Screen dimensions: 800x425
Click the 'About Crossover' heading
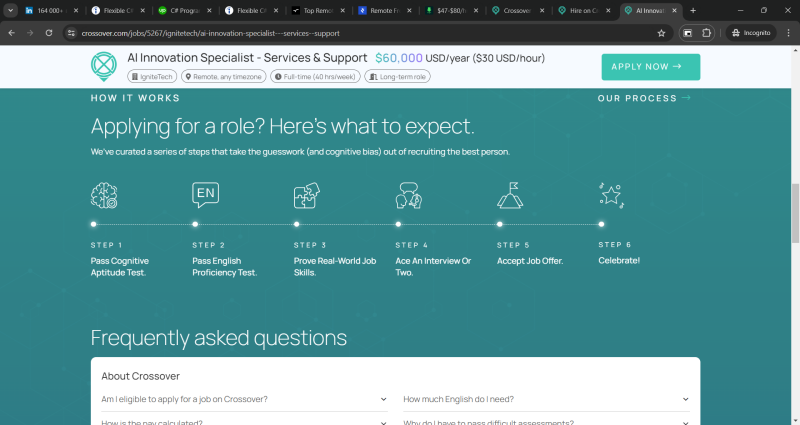140,376
